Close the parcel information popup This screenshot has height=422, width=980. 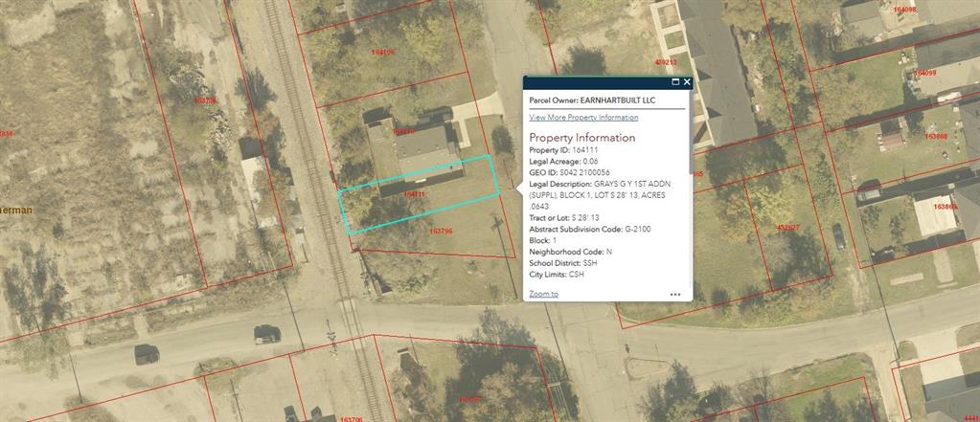click(688, 82)
